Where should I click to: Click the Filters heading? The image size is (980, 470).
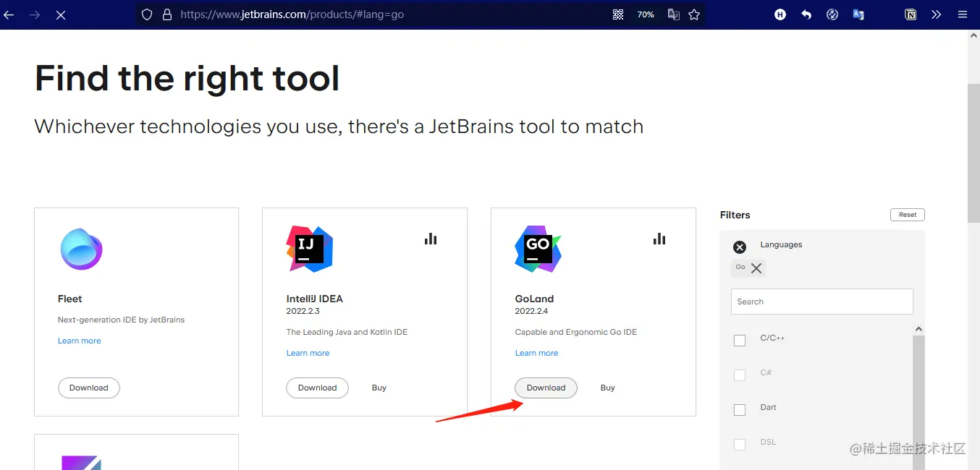pyautogui.click(x=735, y=215)
